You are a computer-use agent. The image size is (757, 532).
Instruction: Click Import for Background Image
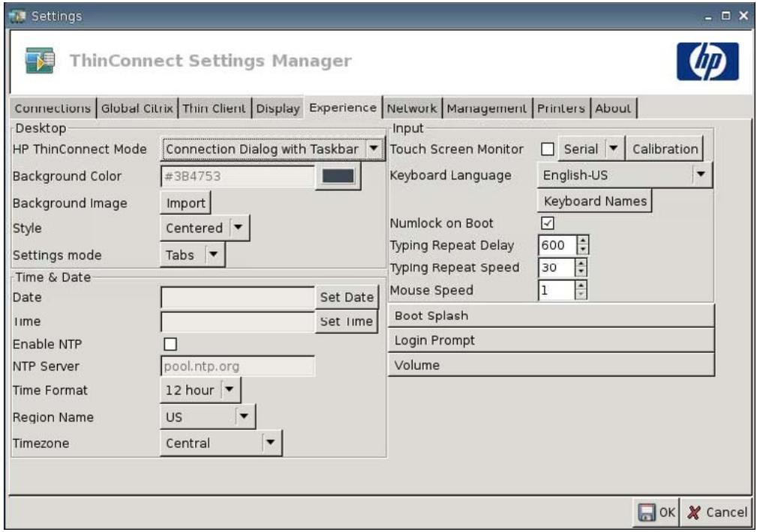point(185,203)
